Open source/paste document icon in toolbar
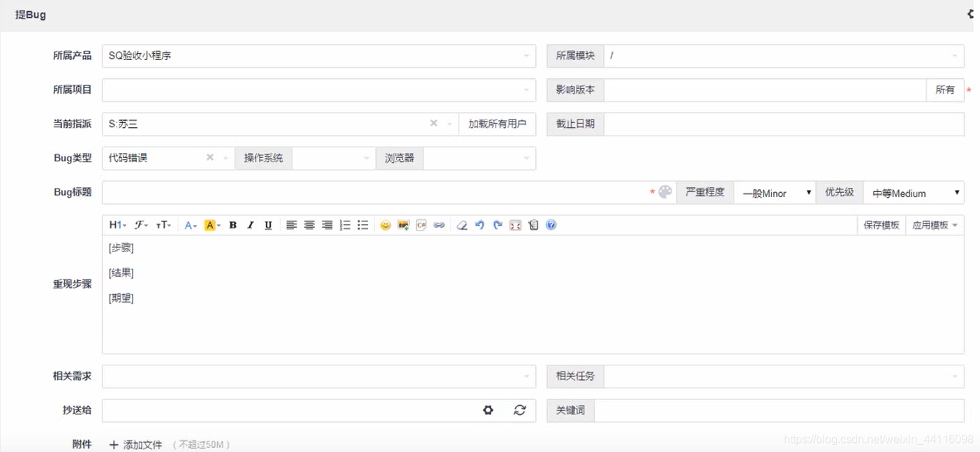The image size is (980, 452). (533, 225)
